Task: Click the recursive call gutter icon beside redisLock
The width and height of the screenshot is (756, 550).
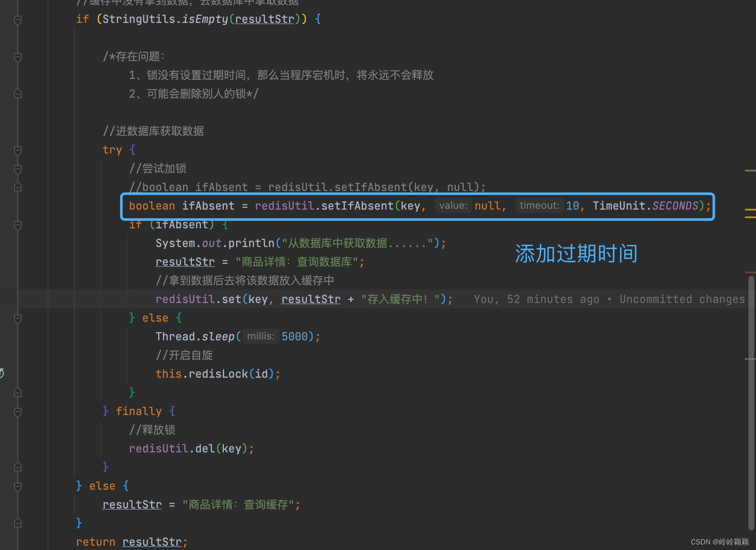Action: point(2,373)
